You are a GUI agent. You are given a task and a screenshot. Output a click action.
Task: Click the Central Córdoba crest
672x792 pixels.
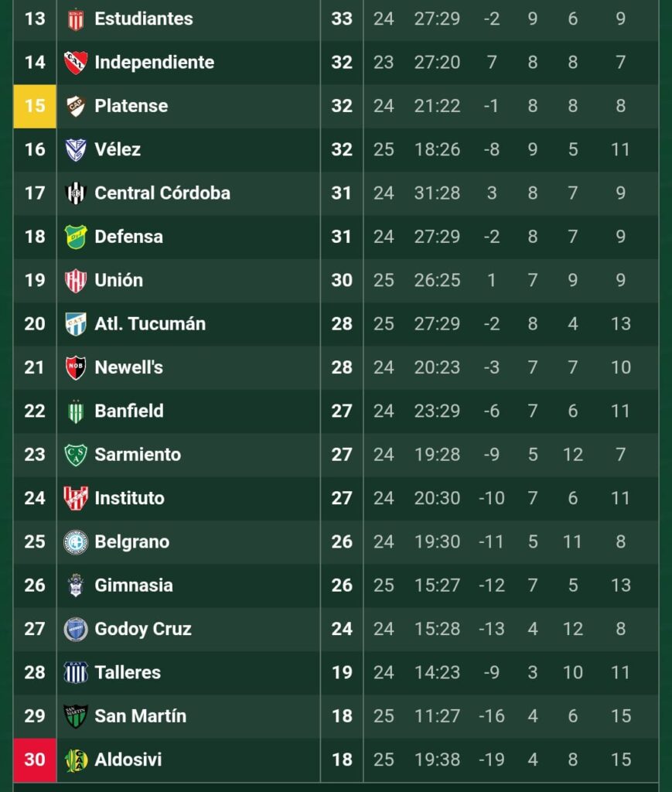pyautogui.click(x=76, y=193)
